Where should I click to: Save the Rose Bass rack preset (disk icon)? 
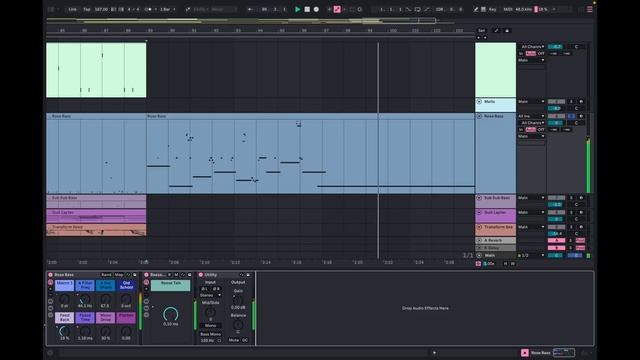click(135, 275)
